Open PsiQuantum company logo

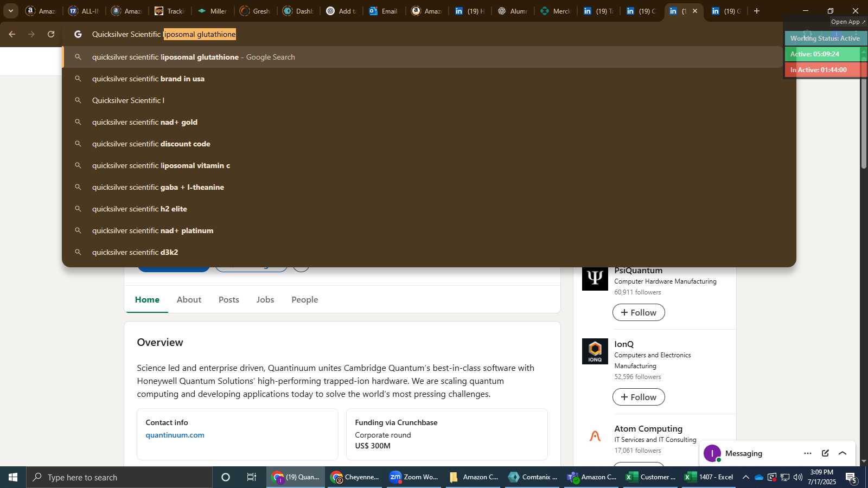pos(595,278)
